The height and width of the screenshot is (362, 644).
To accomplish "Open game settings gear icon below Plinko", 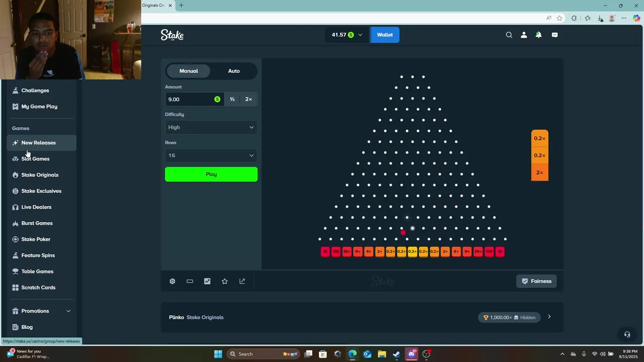I will 172,281.
